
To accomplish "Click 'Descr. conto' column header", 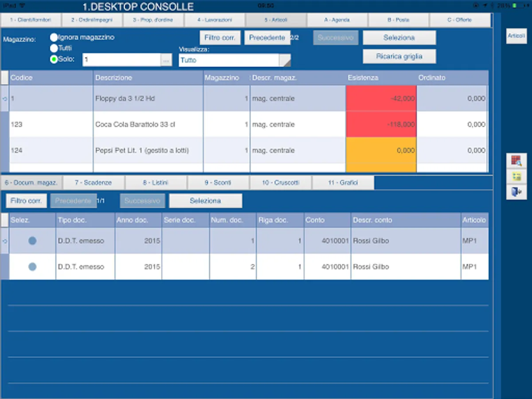I will 406,220.
